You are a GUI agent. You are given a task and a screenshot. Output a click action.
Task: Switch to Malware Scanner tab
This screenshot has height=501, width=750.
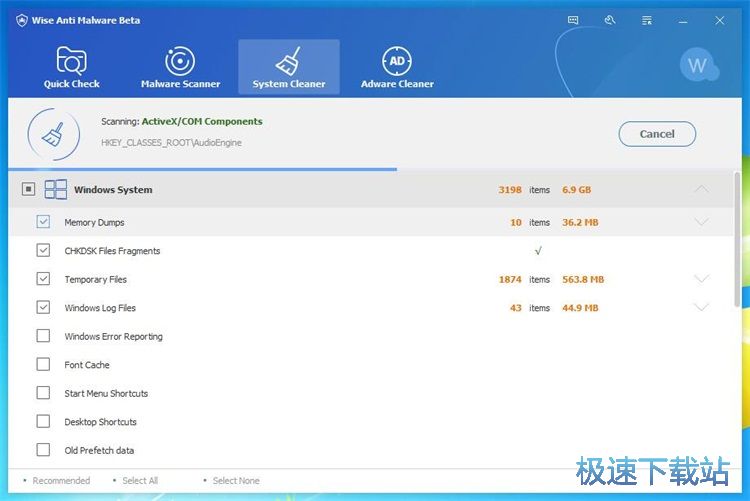pyautogui.click(x=180, y=67)
